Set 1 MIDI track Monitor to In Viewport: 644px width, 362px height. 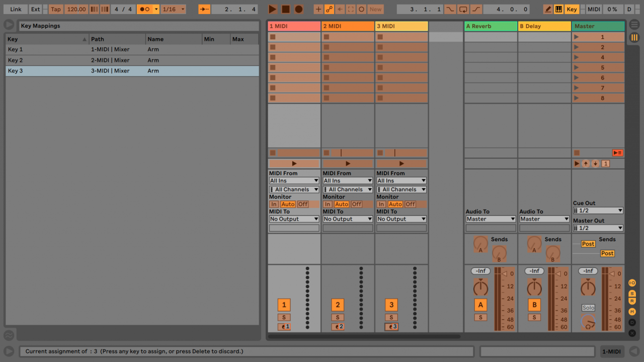(274, 204)
